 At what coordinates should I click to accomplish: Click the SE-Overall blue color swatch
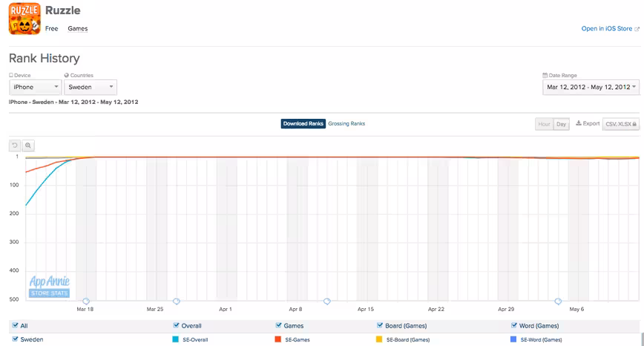175,339
